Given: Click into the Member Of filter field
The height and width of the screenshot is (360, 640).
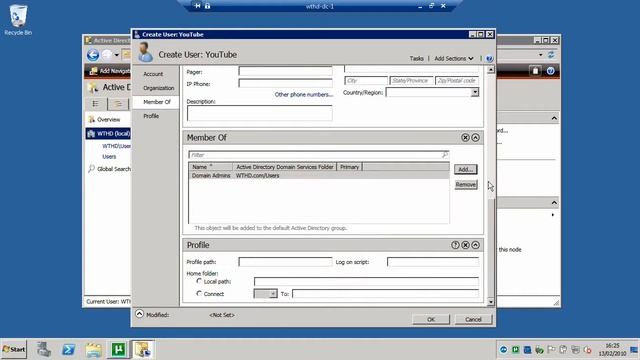Looking at the screenshot, I should 315,155.
